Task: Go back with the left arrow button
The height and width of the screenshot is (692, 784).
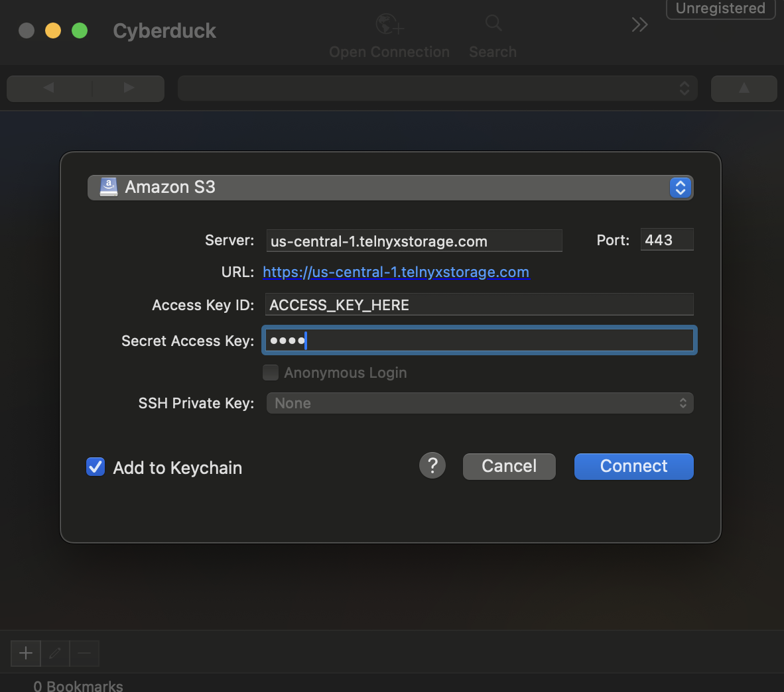Action: (x=49, y=88)
